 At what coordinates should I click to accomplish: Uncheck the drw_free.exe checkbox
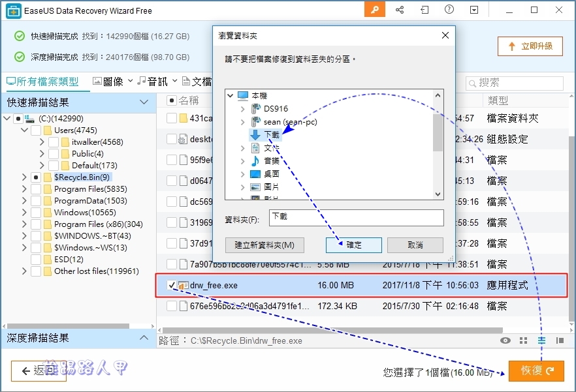172,285
